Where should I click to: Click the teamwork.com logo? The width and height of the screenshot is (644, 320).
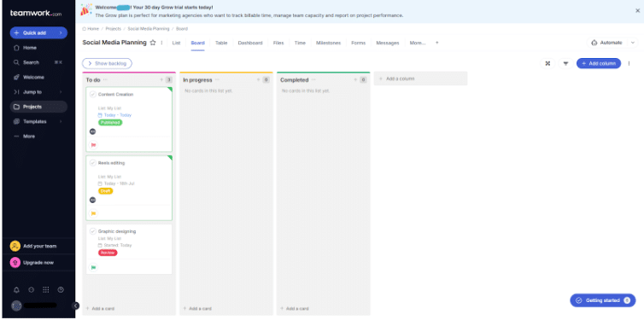tap(36, 13)
